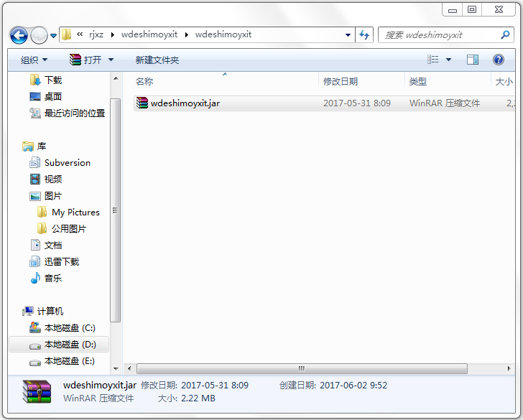Click navigation pane scroll up arrow
Screen dimensions: 523x420
click(x=116, y=79)
